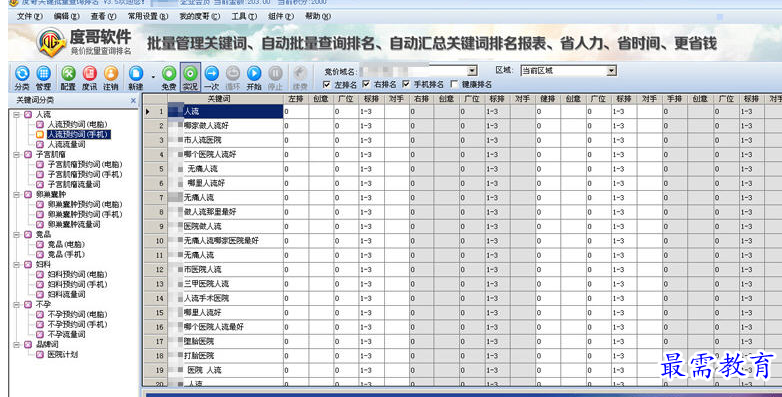
Task: Toggle the 右排名 checkbox
Action: pos(367,84)
